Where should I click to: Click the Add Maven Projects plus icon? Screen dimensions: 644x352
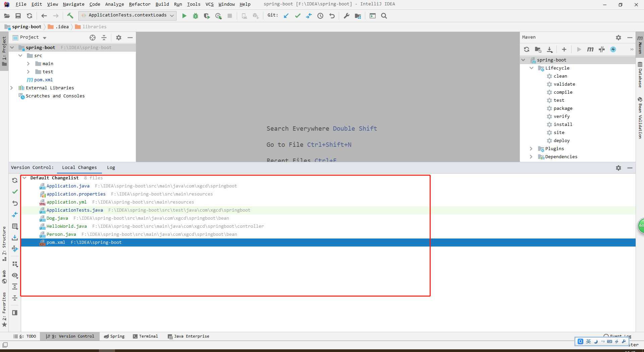tap(564, 49)
